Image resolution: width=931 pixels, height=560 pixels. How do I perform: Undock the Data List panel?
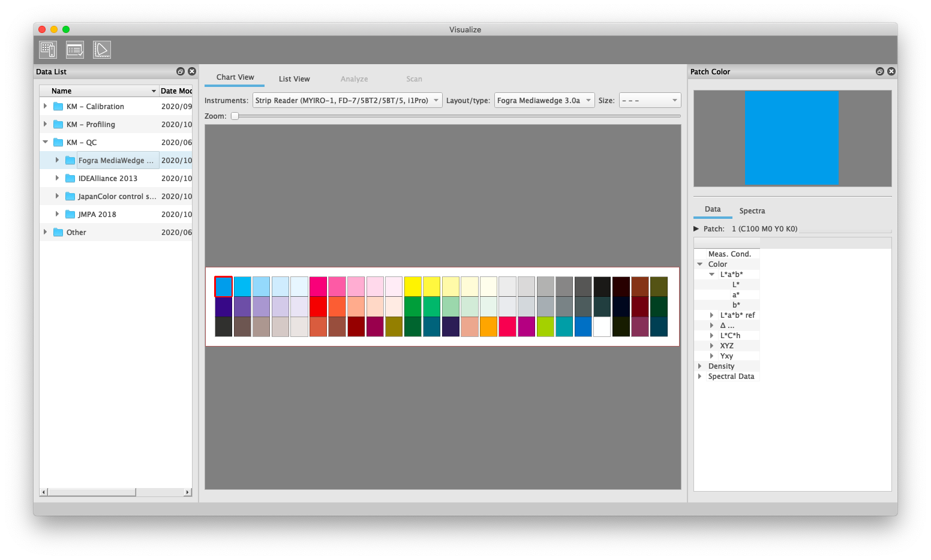click(x=180, y=71)
